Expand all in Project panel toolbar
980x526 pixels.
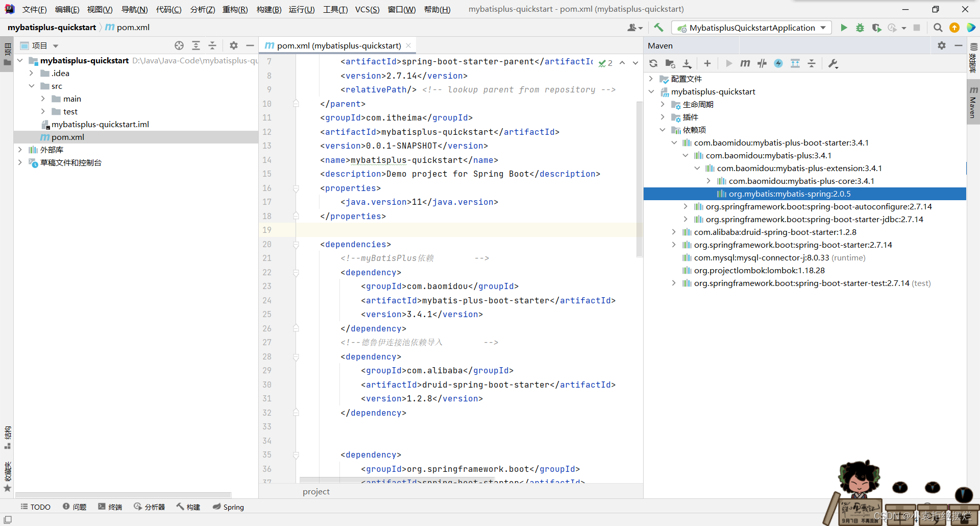tap(196, 45)
